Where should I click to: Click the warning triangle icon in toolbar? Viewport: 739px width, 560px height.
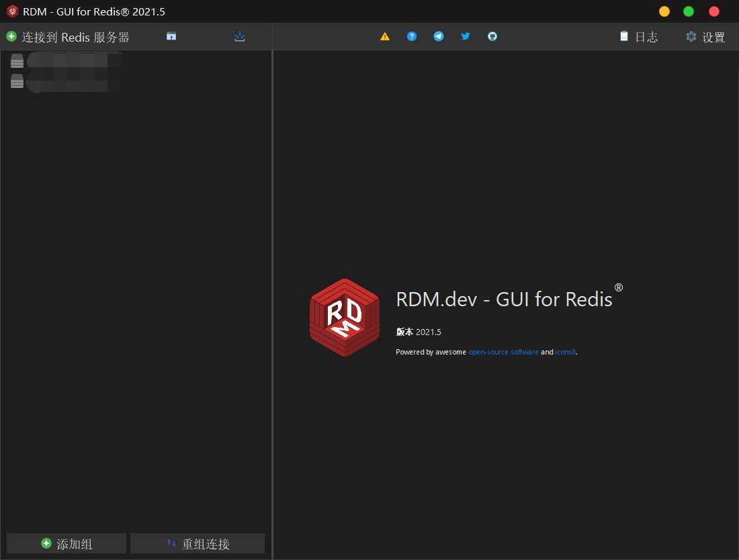[x=384, y=37]
